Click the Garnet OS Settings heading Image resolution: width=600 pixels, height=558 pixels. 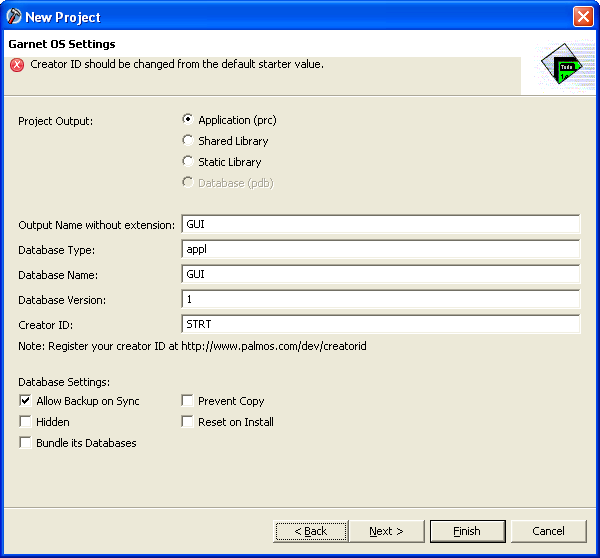tap(62, 44)
